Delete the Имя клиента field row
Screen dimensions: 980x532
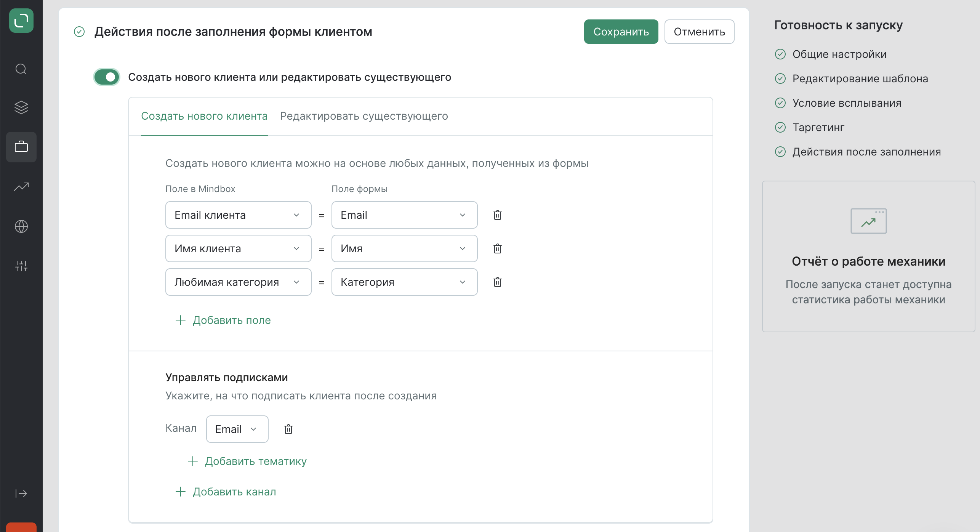click(498, 248)
